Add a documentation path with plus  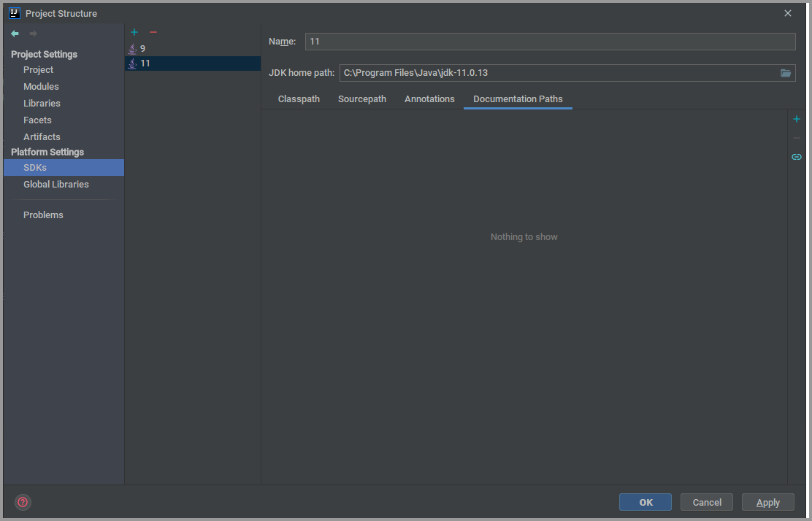tap(797, 119)
